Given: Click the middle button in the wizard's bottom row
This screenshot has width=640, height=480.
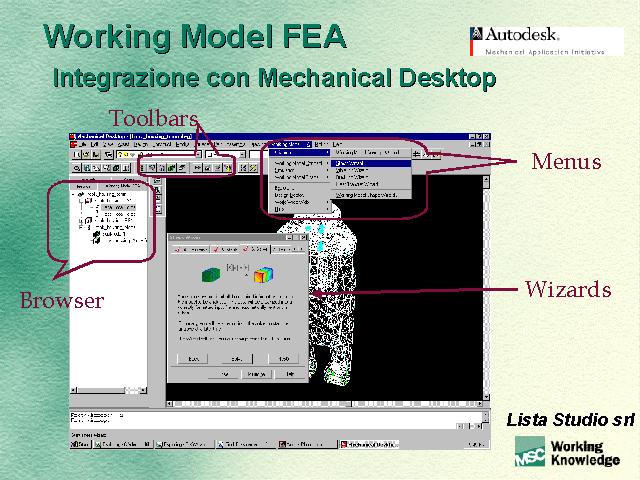Looking at the screenshot, I should pyautogui.click(x=257, y=374).
